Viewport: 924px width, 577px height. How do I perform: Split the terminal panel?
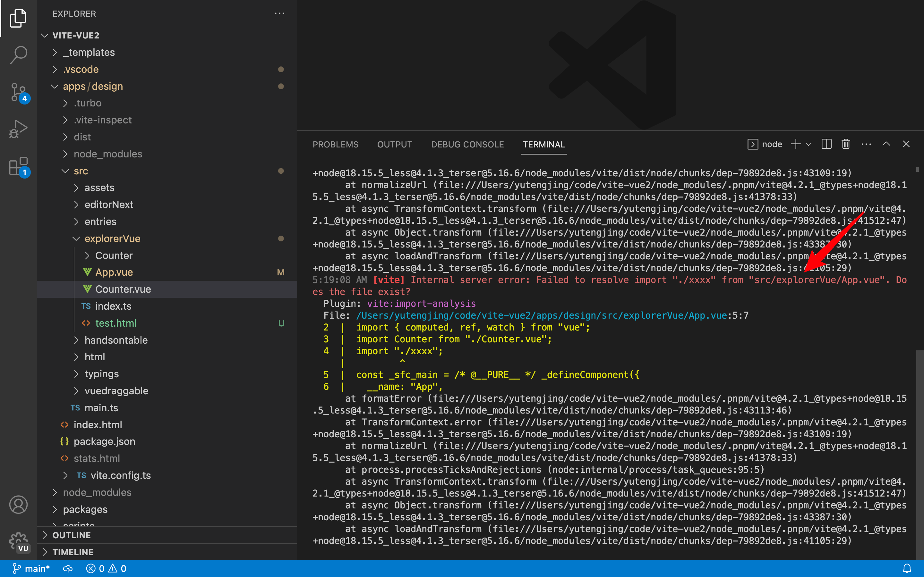coord(826,144)
